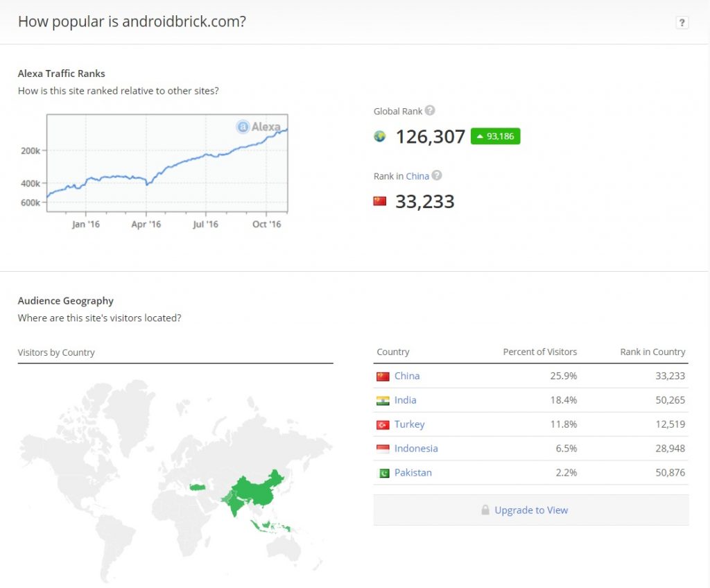The image size is (710, 588).
Task: Open the Indonesia country link
Action: coord(416,449)
